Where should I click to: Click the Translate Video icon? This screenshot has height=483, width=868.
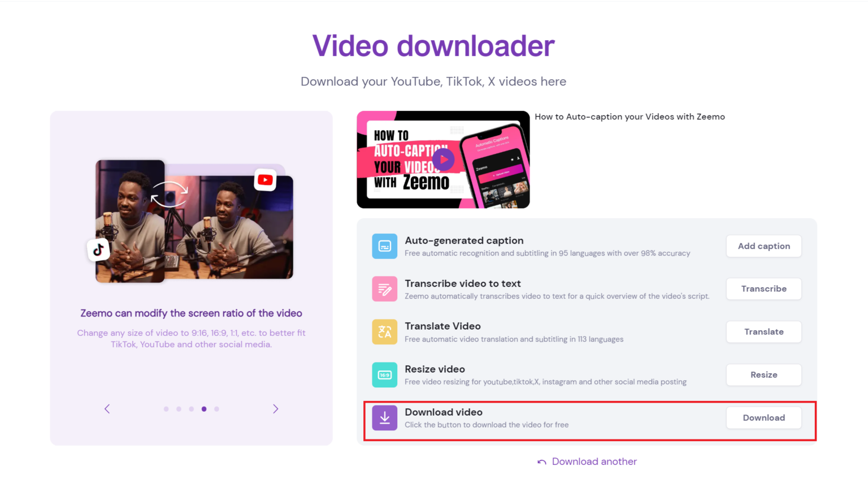tap(385, 331)
